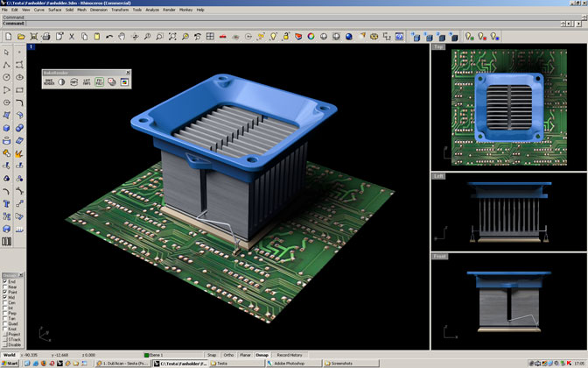Screen dimensions: 588x368
Task: Toggle the End osnap checkbox
Action: point(5,281)
